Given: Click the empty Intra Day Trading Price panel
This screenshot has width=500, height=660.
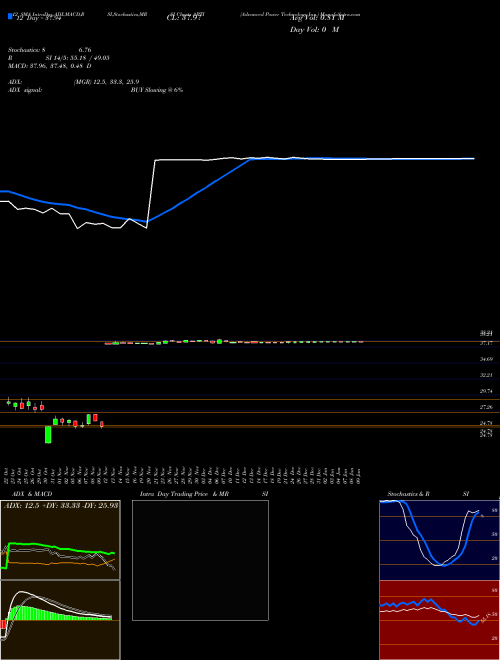Looking at the screenshot, I should pyautogui.click(x=200, y=560).
